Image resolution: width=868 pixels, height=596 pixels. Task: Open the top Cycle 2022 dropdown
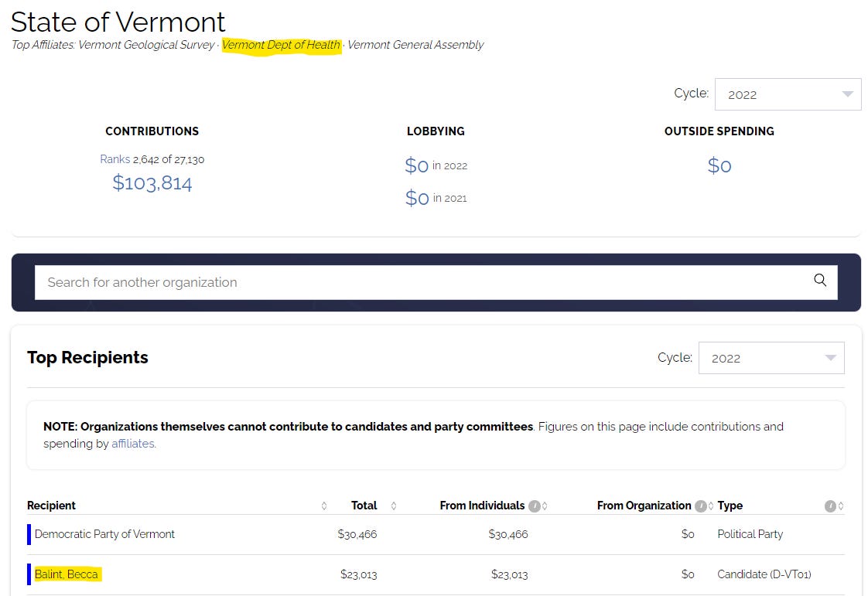pos(788,94)
